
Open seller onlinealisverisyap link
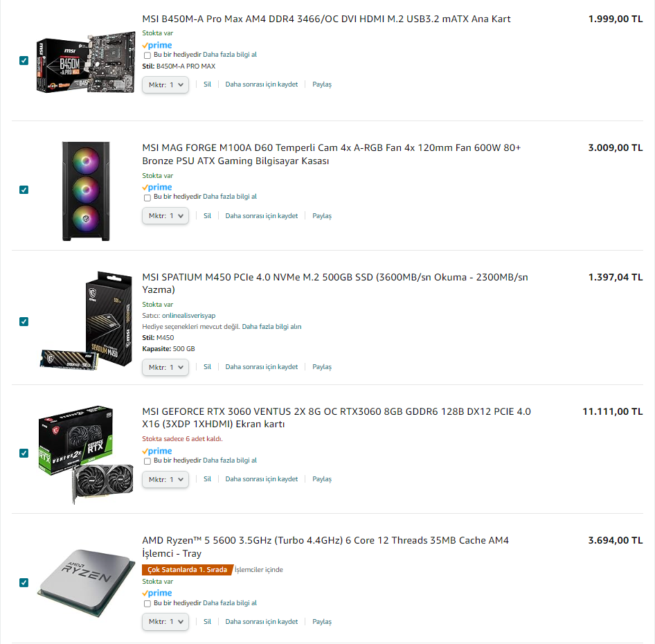[x=188, y=316]
